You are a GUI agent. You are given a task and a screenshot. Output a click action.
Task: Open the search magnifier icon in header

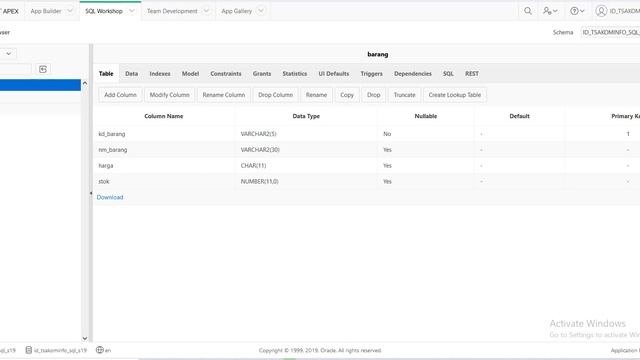click(528, 11)
